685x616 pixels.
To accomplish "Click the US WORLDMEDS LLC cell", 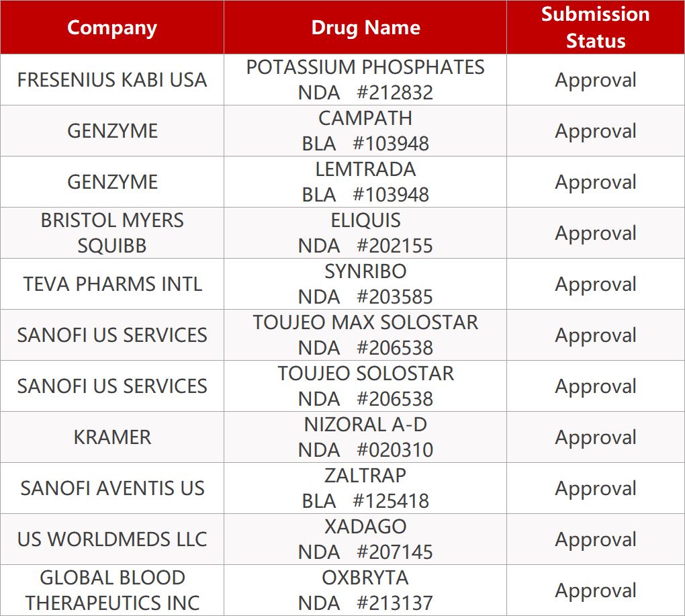I will tap(112, 539).
